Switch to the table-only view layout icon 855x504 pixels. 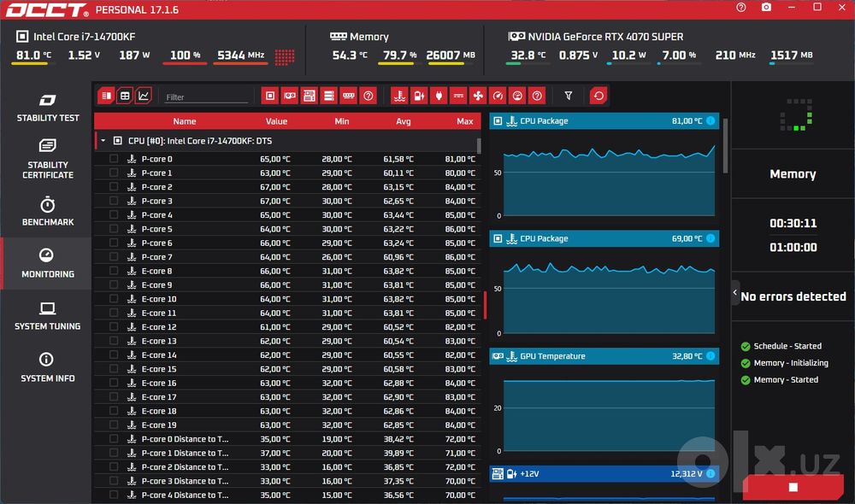(125, 96)
